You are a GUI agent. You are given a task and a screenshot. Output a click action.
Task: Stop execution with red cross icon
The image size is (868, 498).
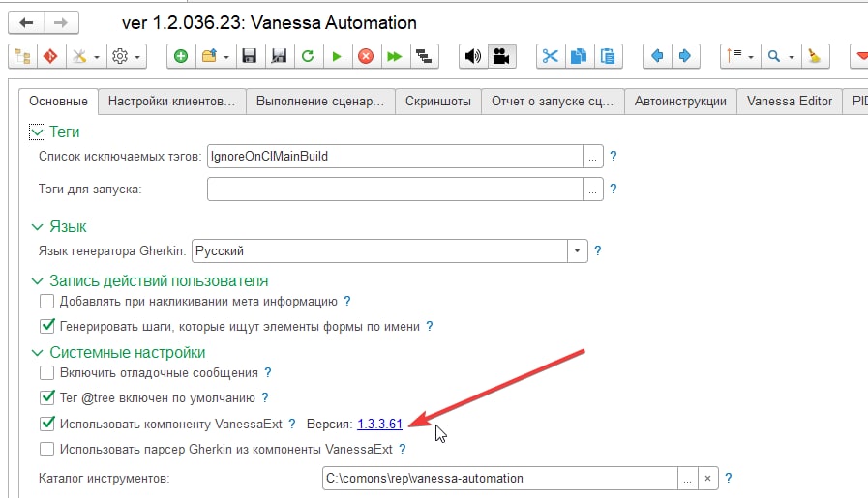point(366,56)
